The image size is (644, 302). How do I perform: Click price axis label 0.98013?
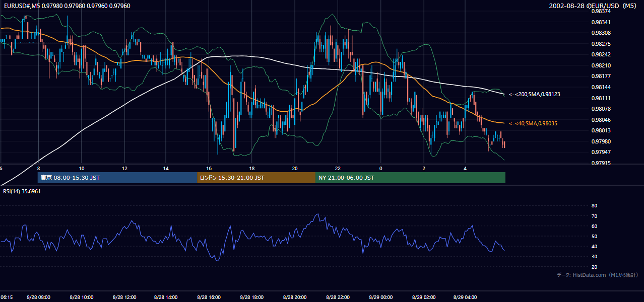point(600,130)
